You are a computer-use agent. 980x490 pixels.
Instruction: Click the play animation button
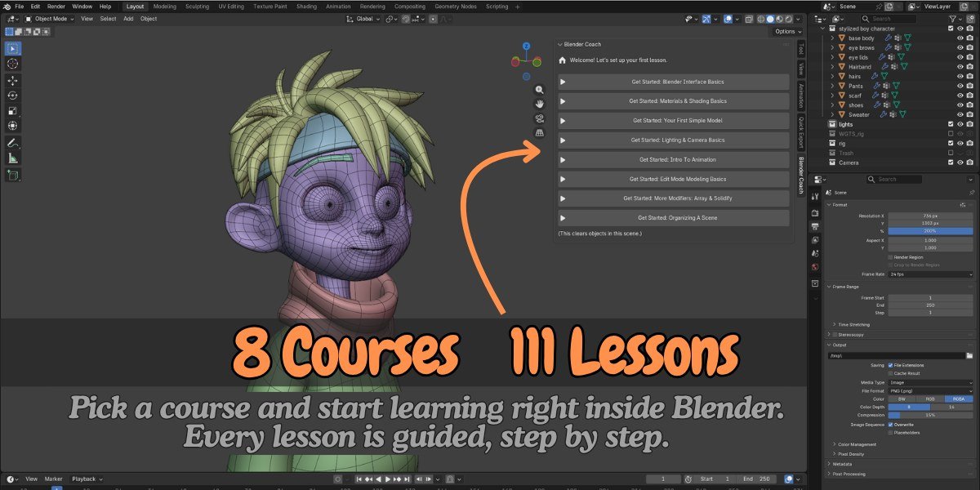[389, 479]
